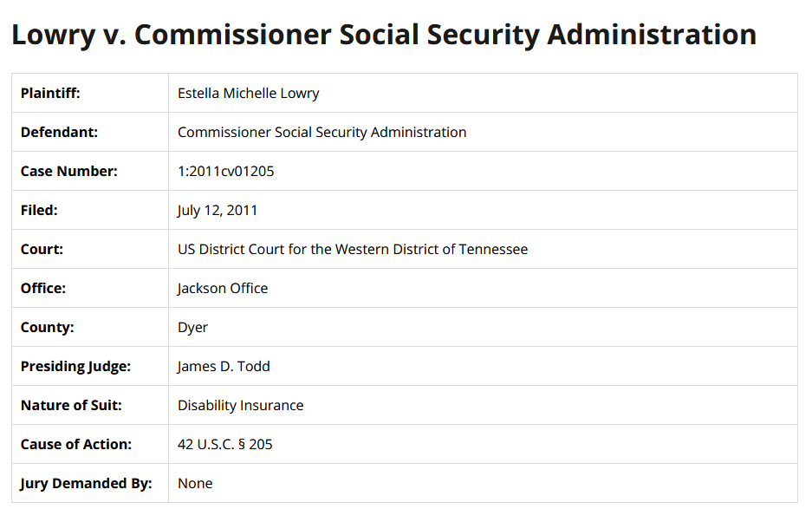The image size is (812, 522).
Task: Click the page title heading Lowry v. Commissioner
Action: click(384, 36)
